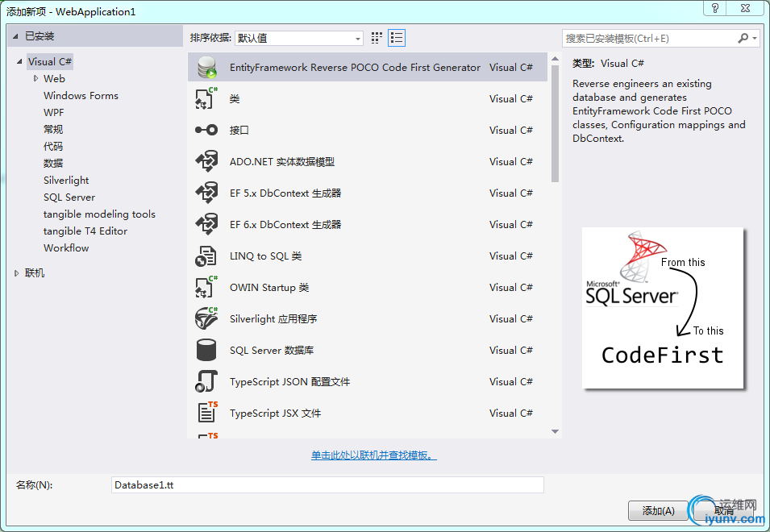Click the template list vertical scrollbar thumb

[x=555, y=123]
